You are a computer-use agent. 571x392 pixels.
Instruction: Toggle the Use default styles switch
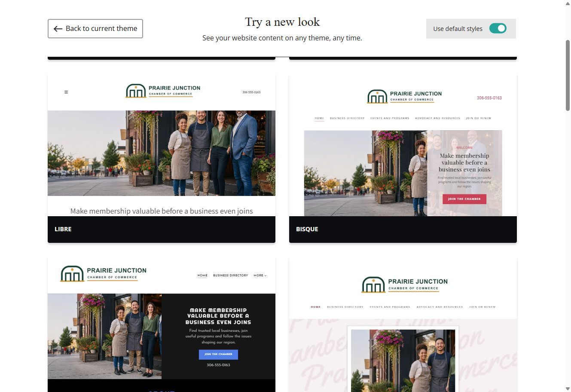click(498, 28)
